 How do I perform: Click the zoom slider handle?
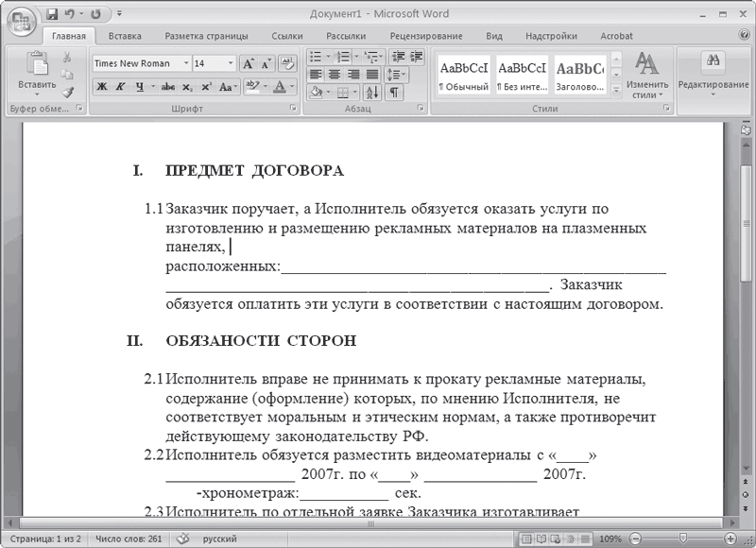[x=682, y=538]
